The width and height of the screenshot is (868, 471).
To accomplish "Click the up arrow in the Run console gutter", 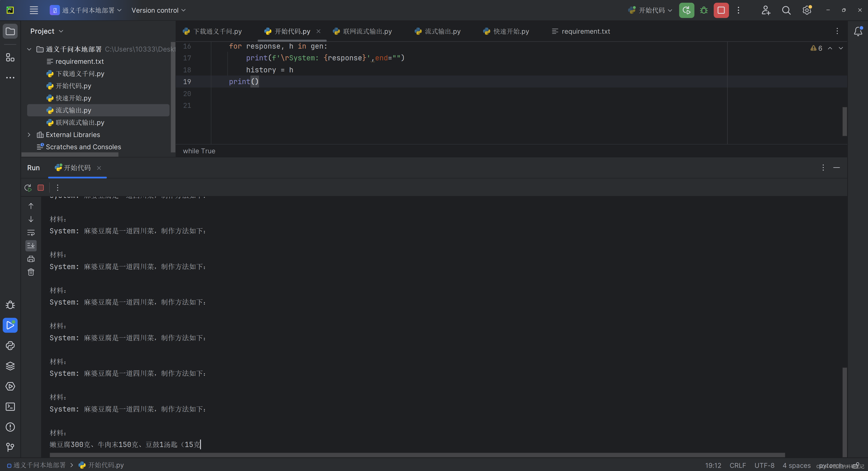I will coord(31,206).
